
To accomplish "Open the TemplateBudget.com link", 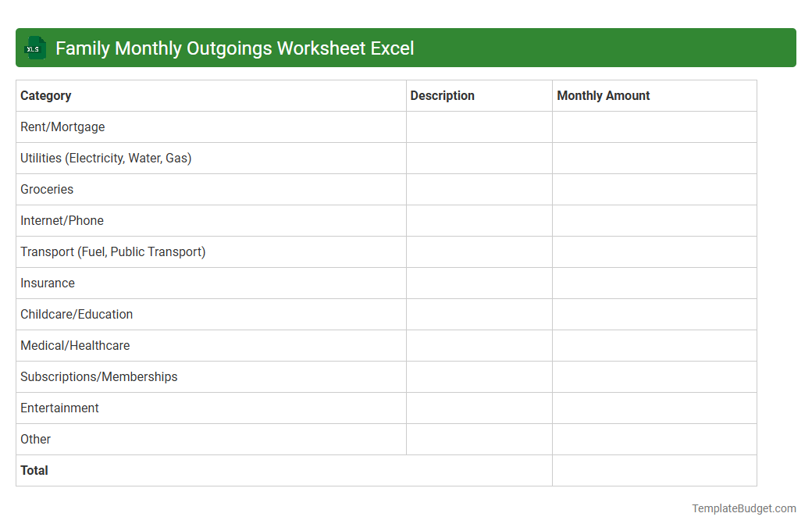I will 744,508.
